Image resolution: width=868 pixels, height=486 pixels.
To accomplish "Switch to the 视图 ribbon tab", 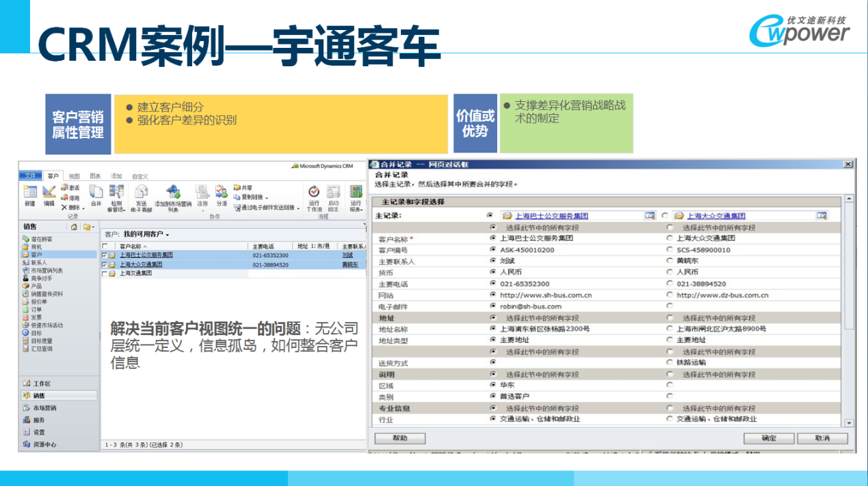I will pos(74,176).
